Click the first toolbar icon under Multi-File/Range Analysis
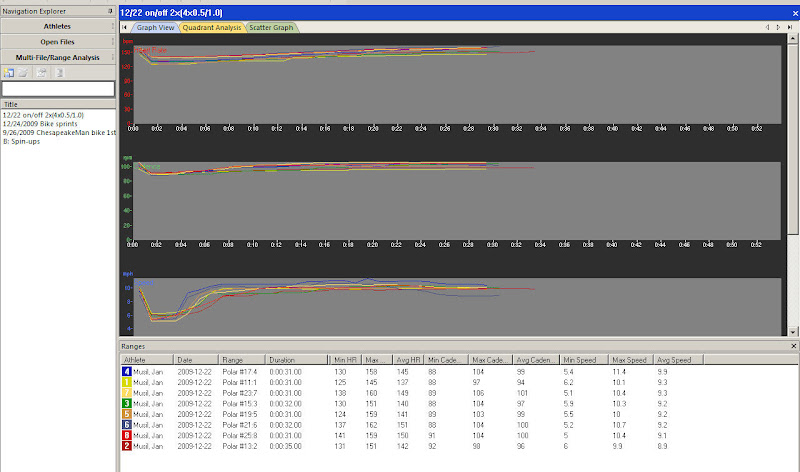 point(8,73)
